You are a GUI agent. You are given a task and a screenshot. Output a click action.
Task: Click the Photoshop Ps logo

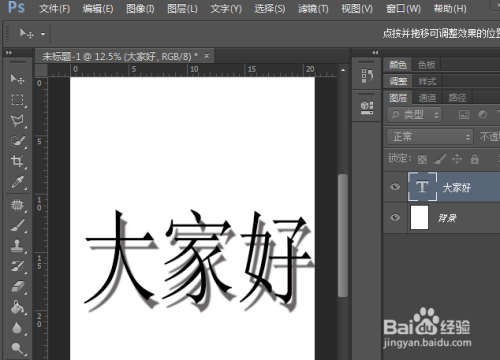pos(16,7)
